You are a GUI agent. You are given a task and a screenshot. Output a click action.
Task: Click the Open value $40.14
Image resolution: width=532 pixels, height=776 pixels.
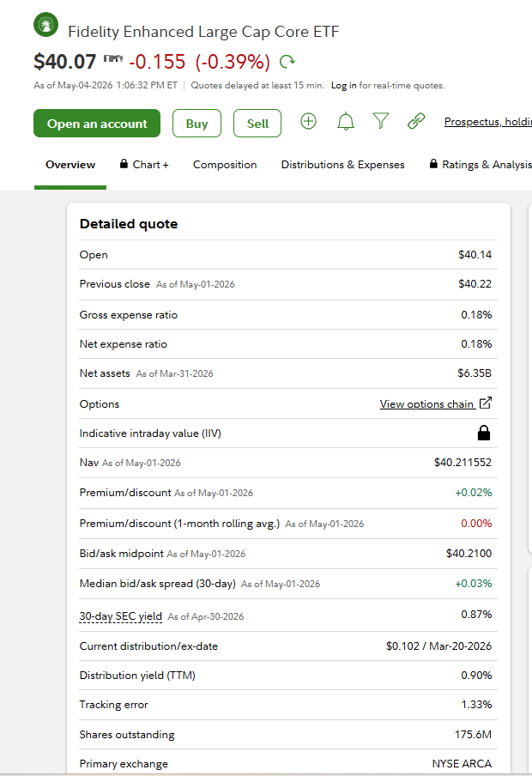(x=475, y=255)
